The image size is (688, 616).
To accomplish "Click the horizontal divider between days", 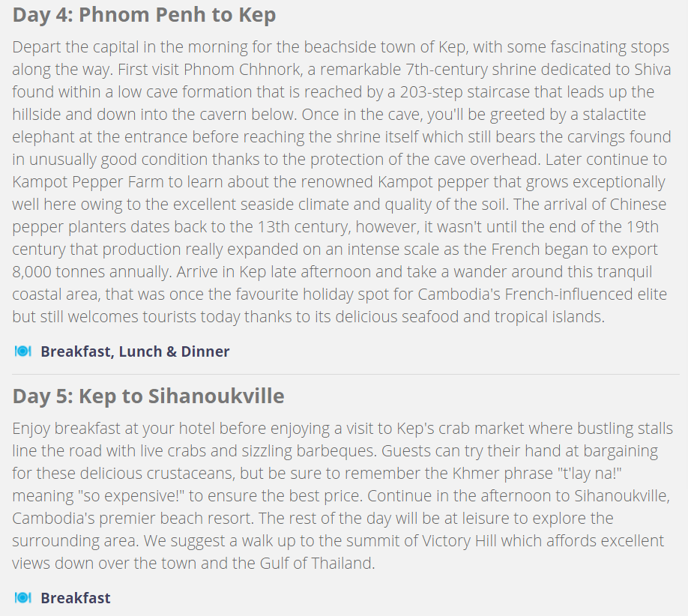I will tap(345, 374).
